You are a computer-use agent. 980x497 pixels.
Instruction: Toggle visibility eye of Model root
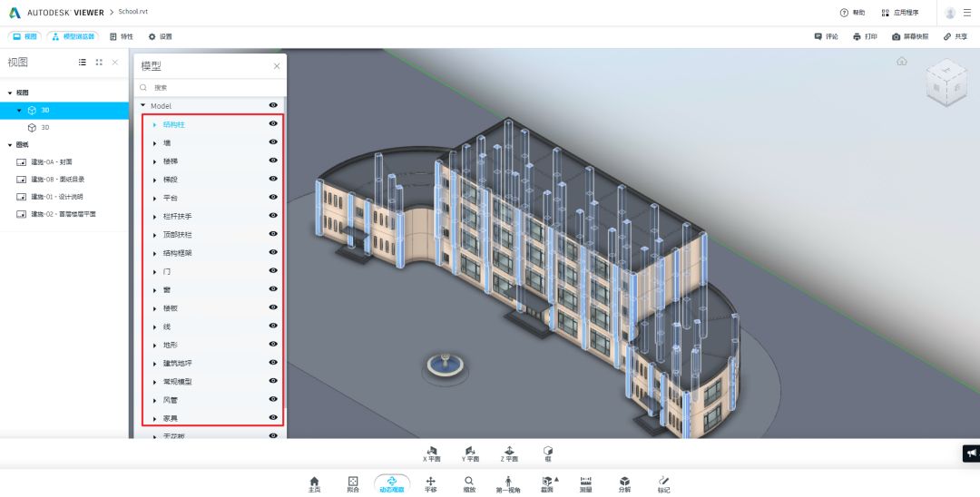273,105
